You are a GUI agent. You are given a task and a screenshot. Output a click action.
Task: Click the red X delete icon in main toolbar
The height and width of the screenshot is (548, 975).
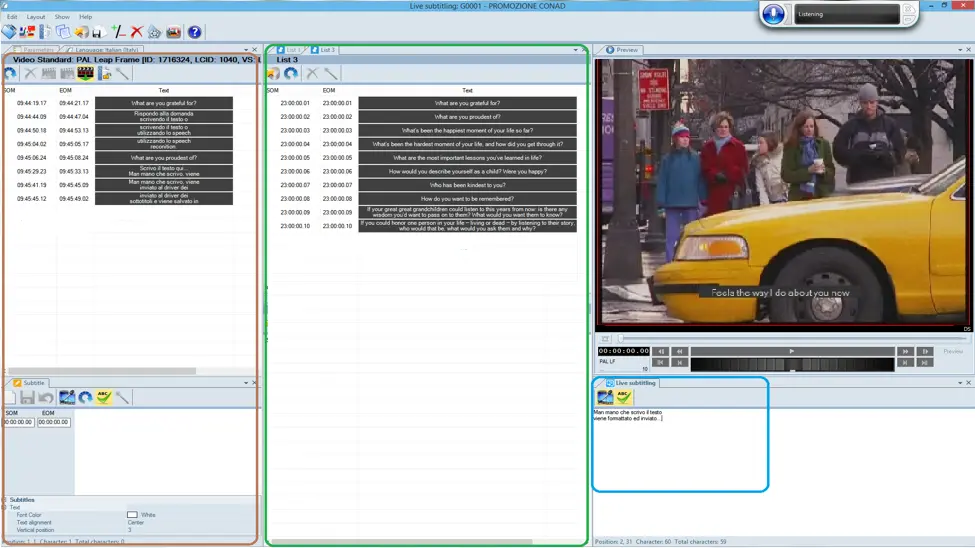click(x=137, y=32)
